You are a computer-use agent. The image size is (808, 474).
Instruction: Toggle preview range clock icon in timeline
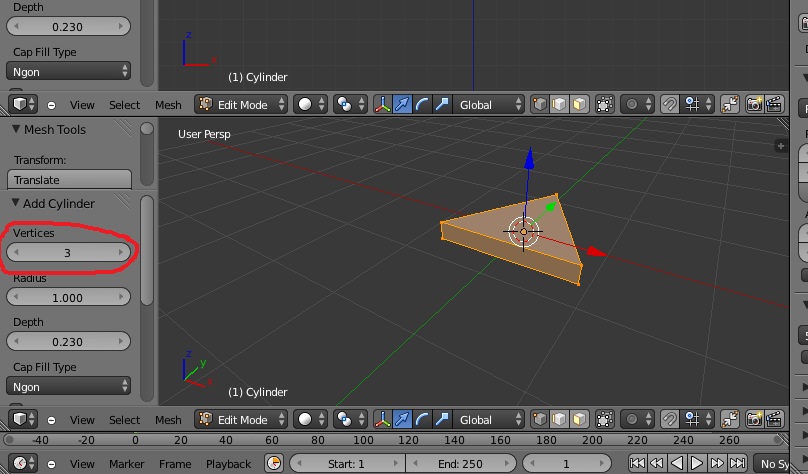coord(274,463)
